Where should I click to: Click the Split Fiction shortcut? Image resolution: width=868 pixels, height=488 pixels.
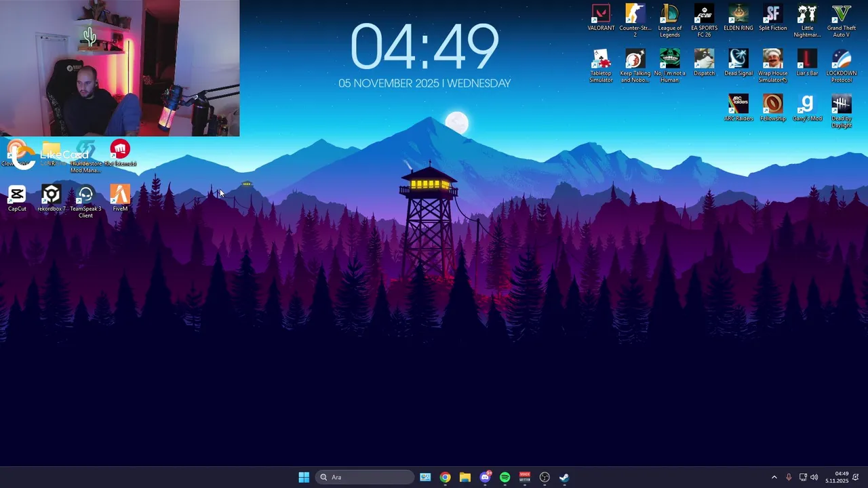(773, 18)
